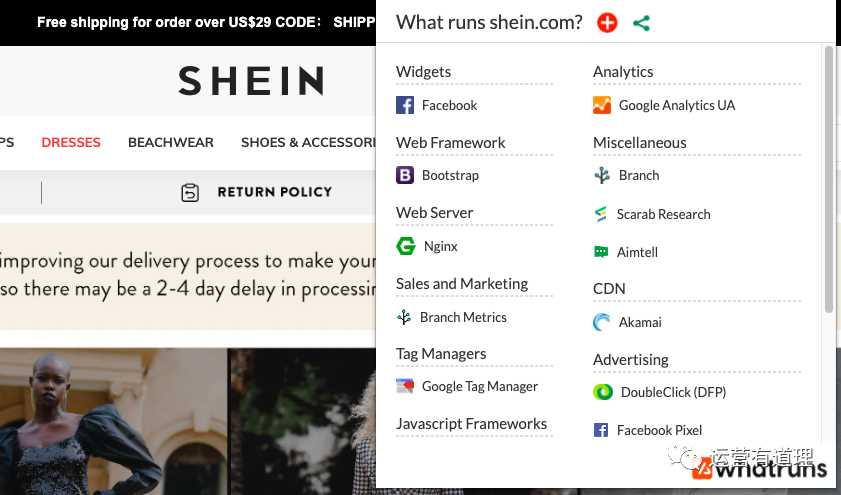The height and width of the screenshot is (495, 841).
Task: Click the purple Bootstrap icon
Action: (405, 175)
